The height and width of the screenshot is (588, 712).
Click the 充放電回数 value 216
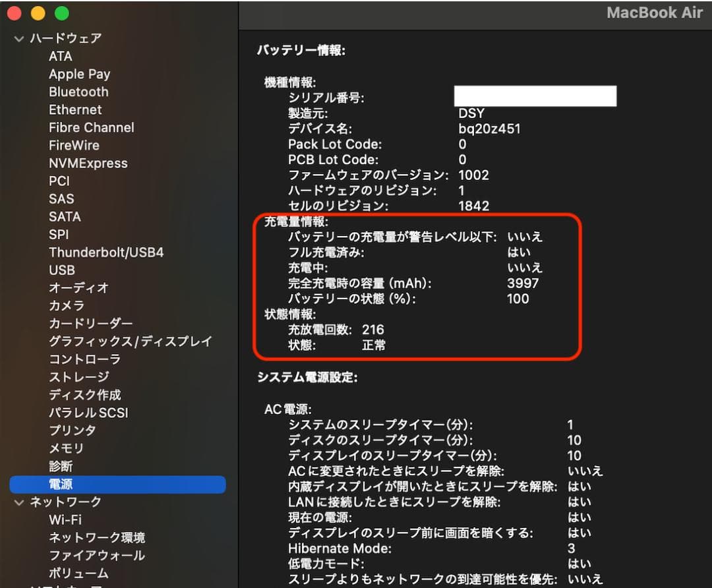[373, 330]
